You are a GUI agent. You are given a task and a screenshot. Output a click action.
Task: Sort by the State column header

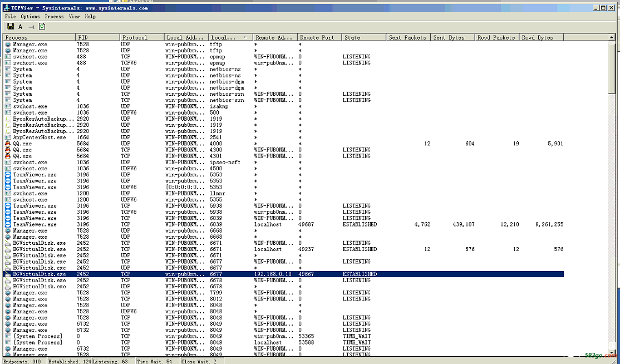pos(364,37)
